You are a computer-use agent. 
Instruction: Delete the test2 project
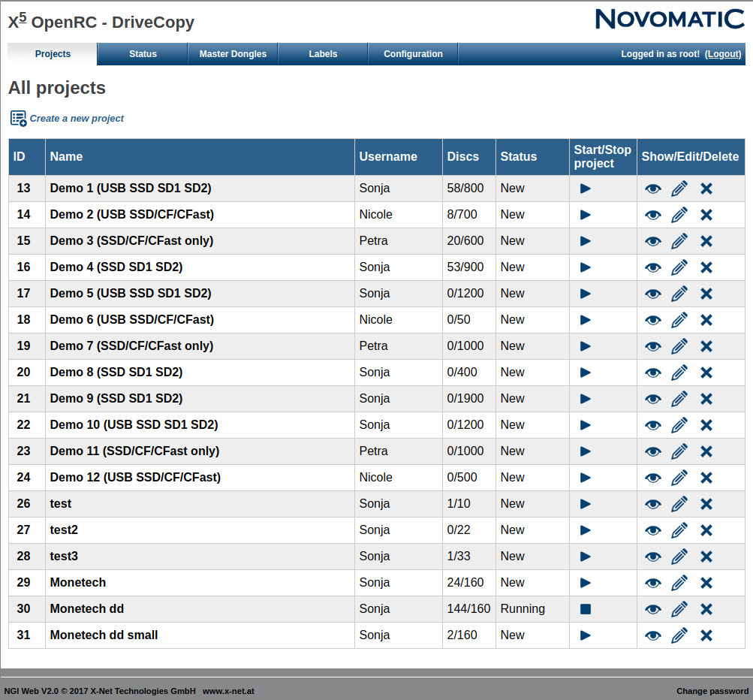(x=706, y=530)
